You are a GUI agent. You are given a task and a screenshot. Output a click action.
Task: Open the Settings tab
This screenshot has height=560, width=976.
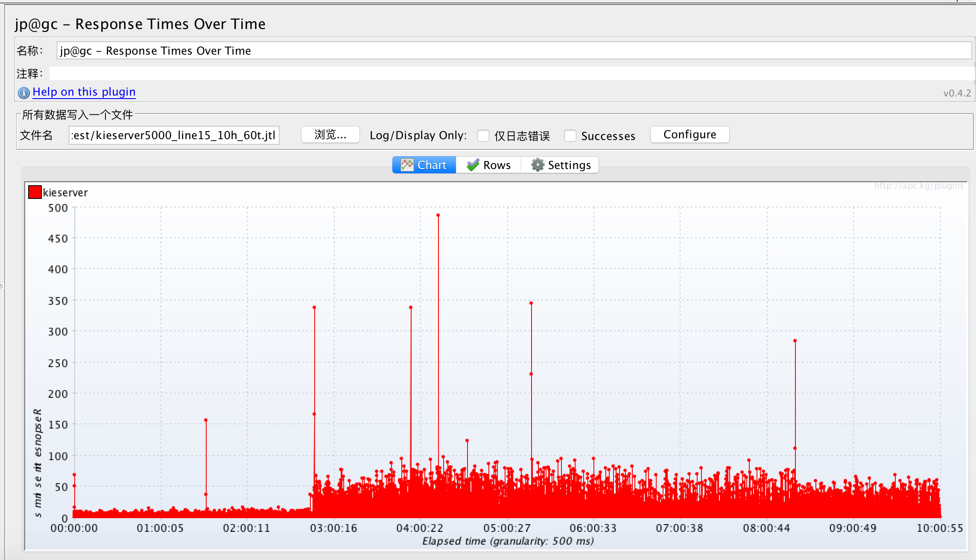[x=560, y=165]
